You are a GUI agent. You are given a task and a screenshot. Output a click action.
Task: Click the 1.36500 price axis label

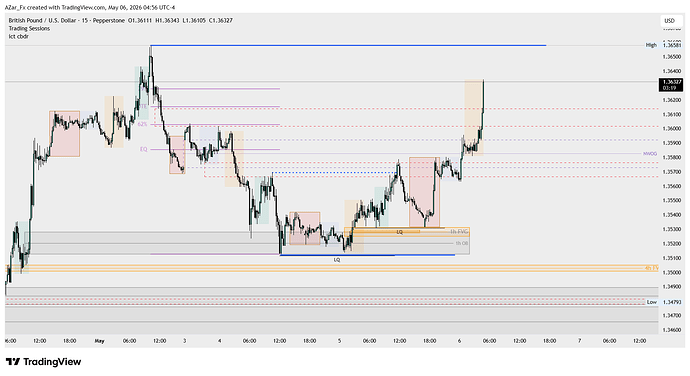point(672,56)
